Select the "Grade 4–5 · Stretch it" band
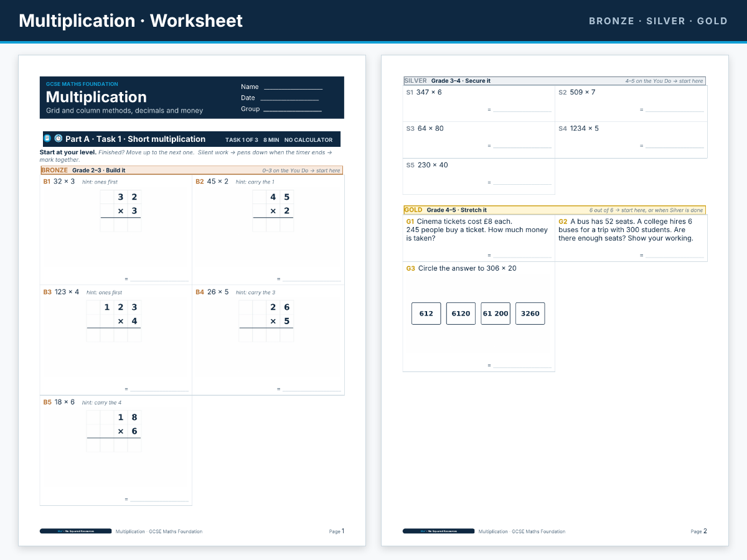747x560 pixels. (555, 210)
